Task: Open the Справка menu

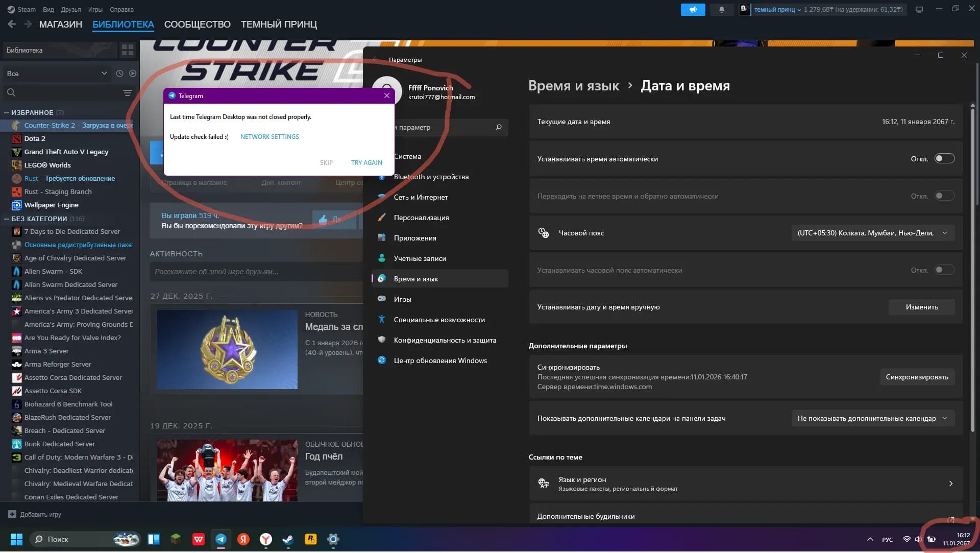Action: click(x=122, y=9)
